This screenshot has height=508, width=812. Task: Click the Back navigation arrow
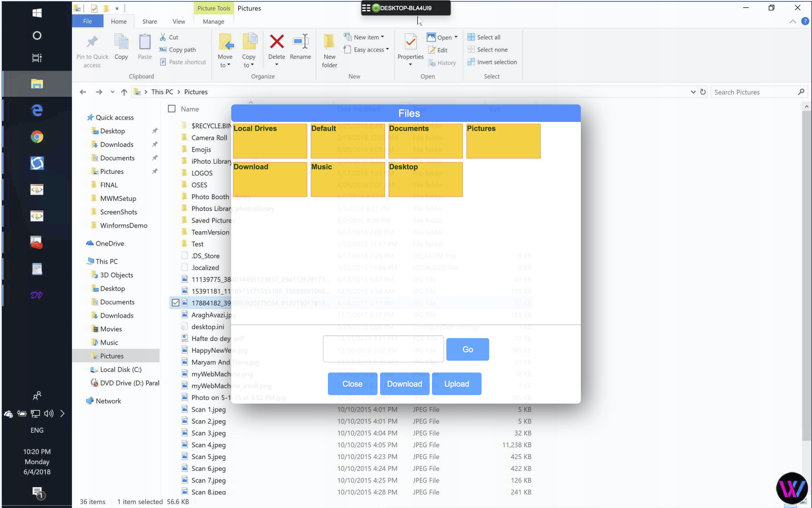point(83,92)
